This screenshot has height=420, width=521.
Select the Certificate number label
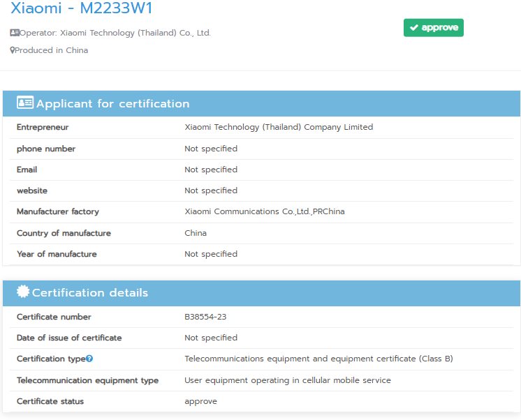[x=54, y=317]
